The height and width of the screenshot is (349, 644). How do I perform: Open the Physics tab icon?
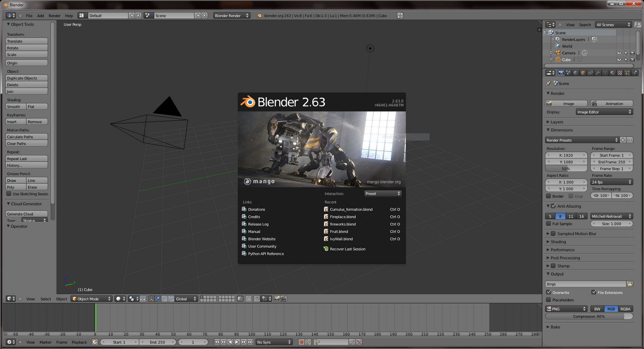635,73
